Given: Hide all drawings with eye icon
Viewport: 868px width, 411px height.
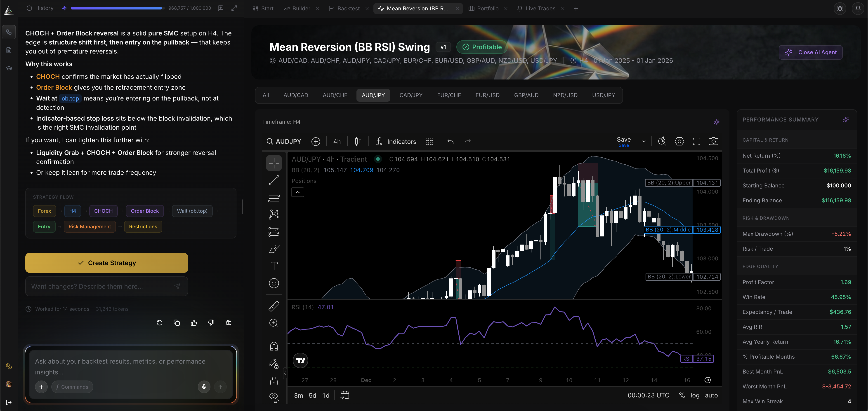Looking at the screenshot, I should (x=274, y=397).
